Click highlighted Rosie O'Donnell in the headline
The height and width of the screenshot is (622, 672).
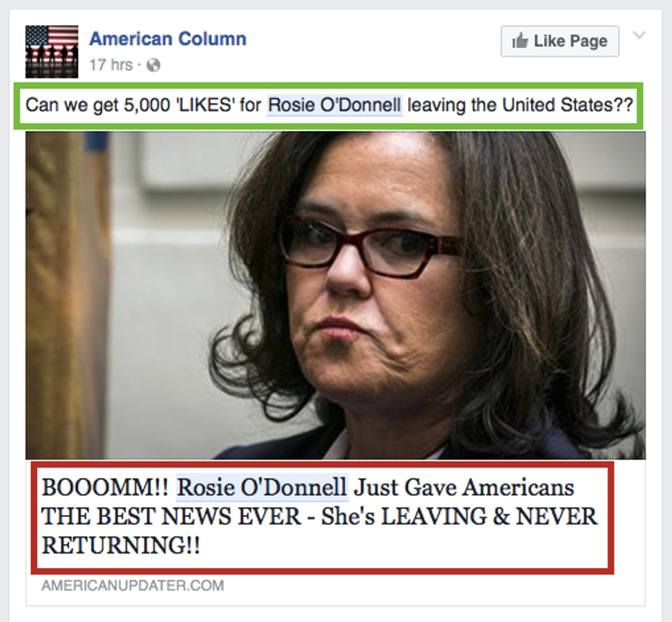pyautogui.click(x=262, y=488)
